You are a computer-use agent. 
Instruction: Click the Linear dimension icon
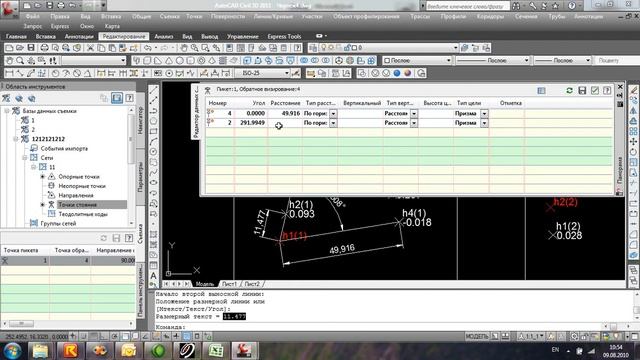click(9, 73)
